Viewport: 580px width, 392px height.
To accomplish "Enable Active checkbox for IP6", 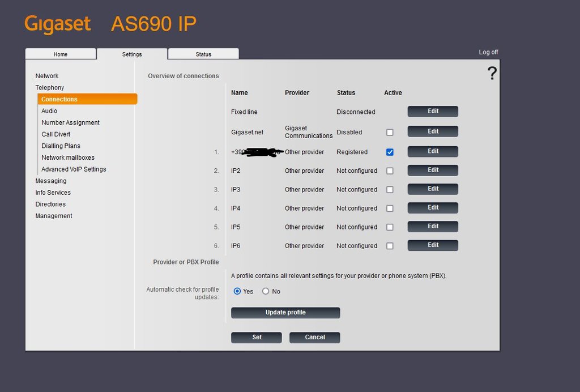I will click(x=390, y=246).
